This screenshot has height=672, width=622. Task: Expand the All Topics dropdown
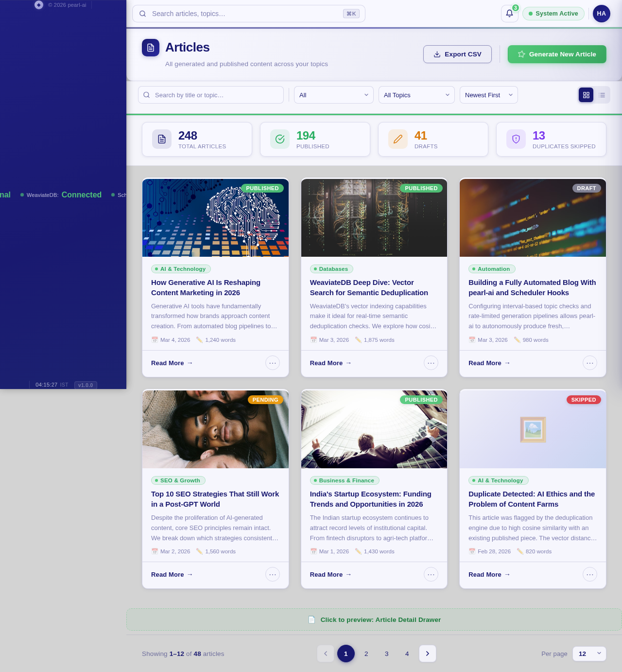pos(416,95)
